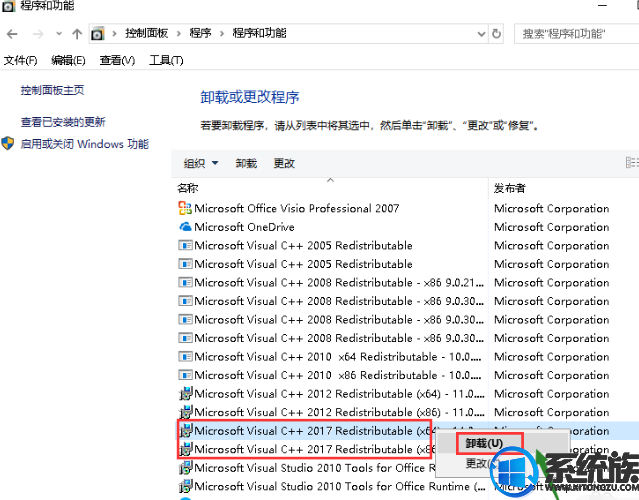The height and width of the screenshot is (500, 639).
Task: Expand chevron after 控制面板 breadcrumb
Action: point(178,34)
